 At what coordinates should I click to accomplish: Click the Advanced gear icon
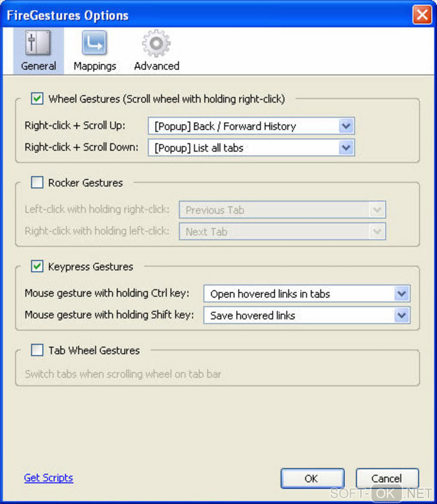point(156,43)
